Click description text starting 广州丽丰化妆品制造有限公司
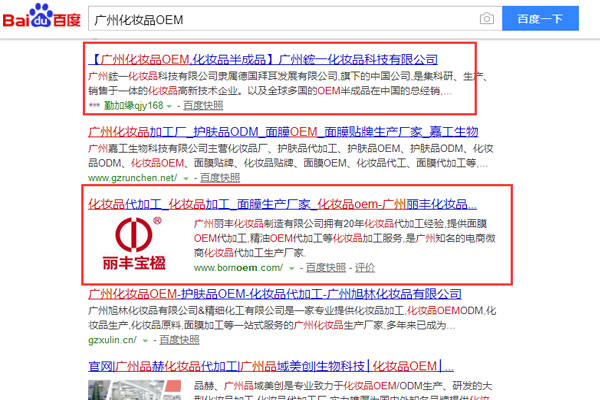Screen dimensions: 600x400 tap(344, 238)
